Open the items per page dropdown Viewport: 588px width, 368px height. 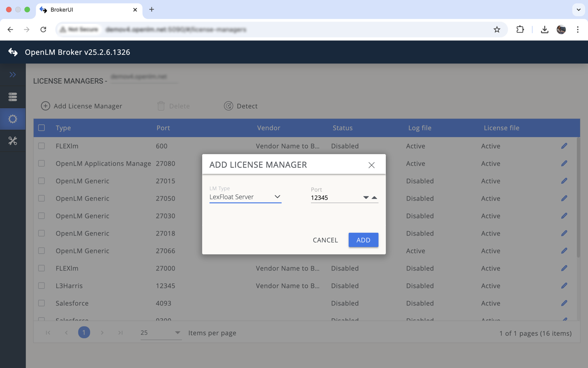pyautogui.click(x=177, y=332)
